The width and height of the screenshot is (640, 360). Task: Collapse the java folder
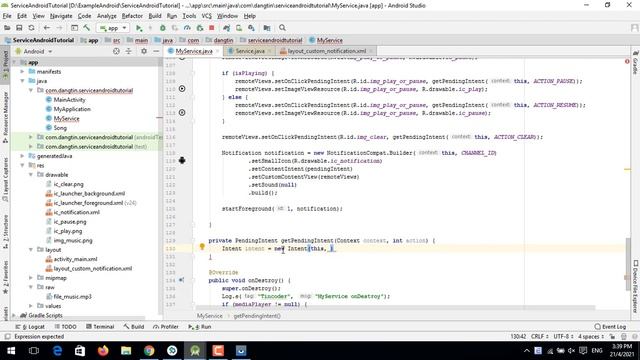(22, 81)
